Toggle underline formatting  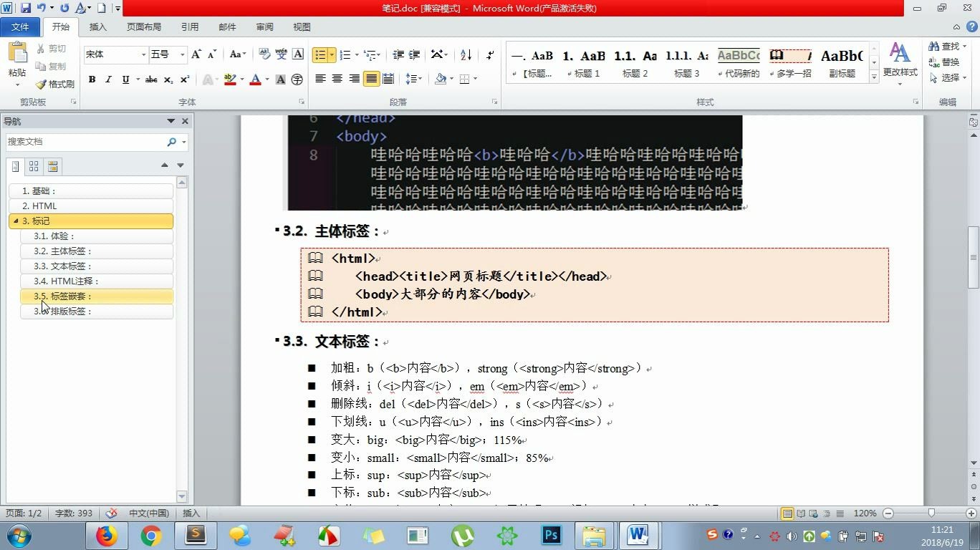point(123,79)
